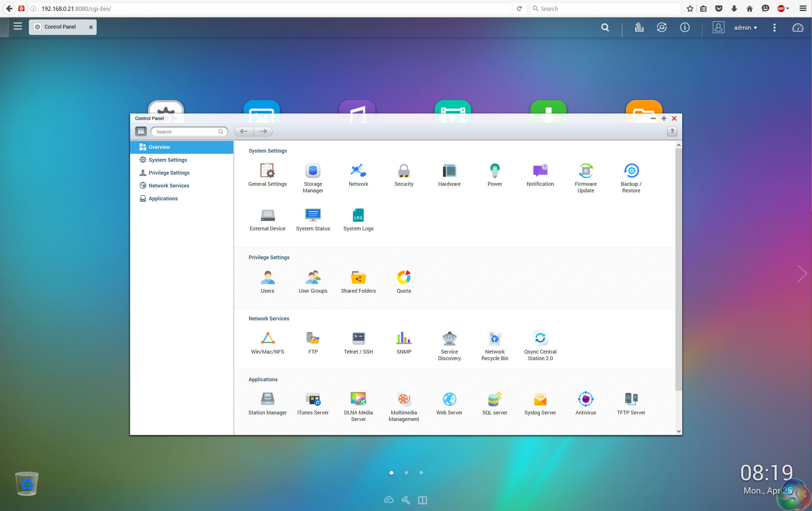Viewport: 812px width, 511px height.
Task: Click the Control Panel help button
Action: click(x=672, y=131)
